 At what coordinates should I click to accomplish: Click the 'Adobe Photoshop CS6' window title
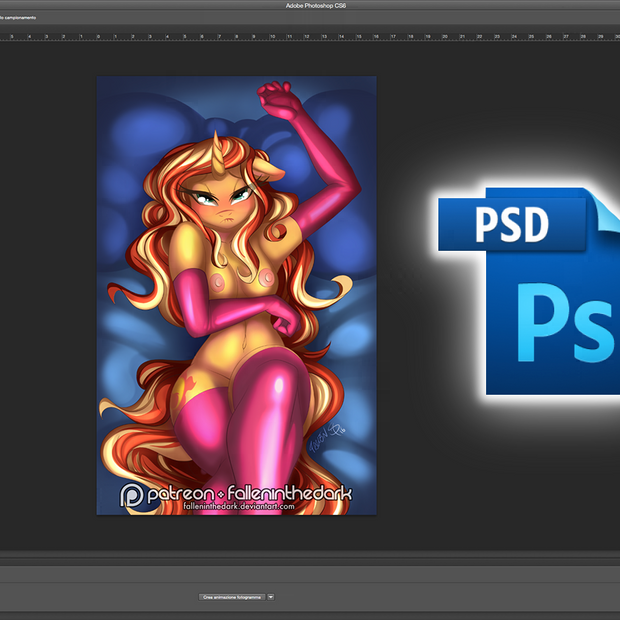tap(316, 6)
